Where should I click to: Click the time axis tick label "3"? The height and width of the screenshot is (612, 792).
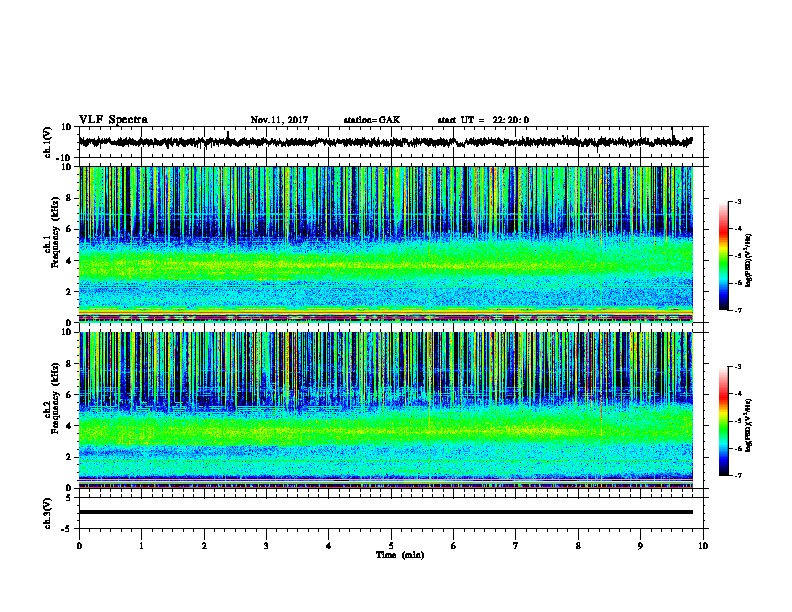point(266,545)
